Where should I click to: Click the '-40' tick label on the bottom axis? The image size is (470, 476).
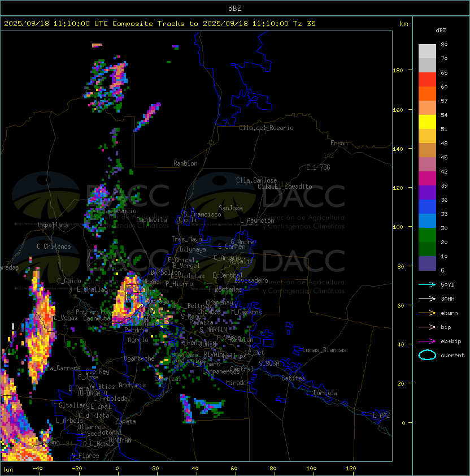click(37, 469)
